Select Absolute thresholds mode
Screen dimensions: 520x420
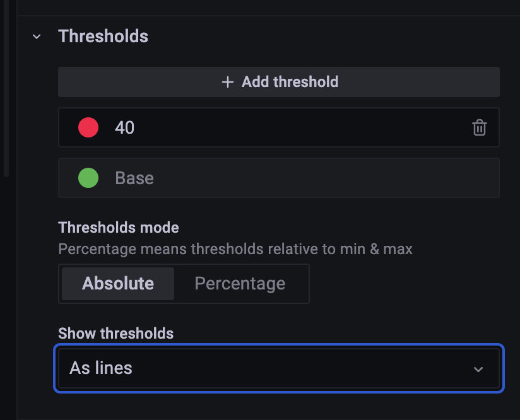click(x=118, y=284)
